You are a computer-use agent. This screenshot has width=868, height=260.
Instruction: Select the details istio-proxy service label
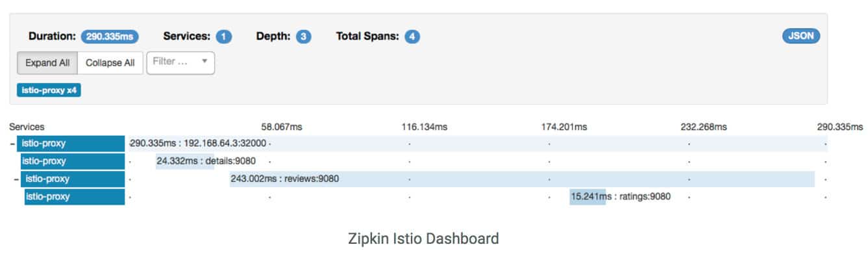coord(72,161)
